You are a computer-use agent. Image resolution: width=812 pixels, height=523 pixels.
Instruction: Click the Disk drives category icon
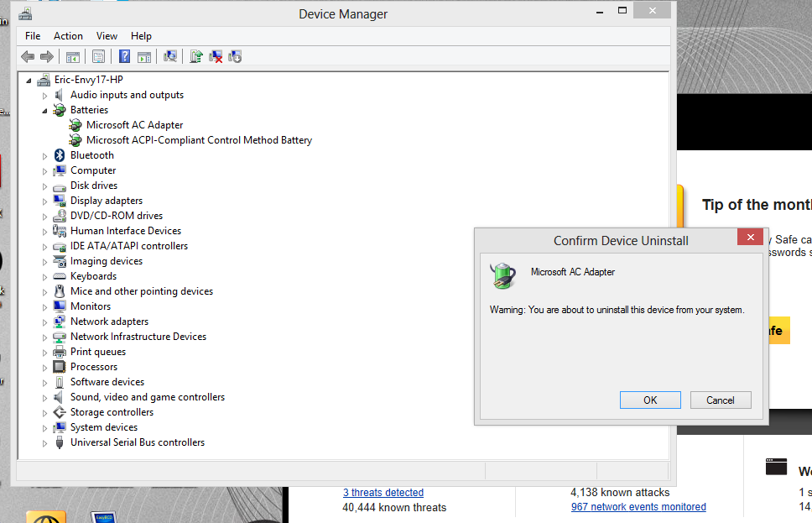[x=60, y=186]
